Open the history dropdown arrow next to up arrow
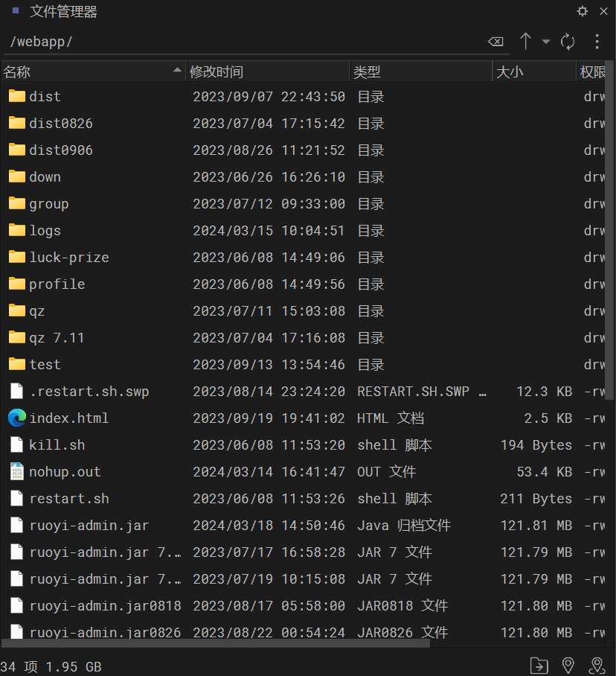The width and height of the screenshot is (616, 676). click(546, 42)
